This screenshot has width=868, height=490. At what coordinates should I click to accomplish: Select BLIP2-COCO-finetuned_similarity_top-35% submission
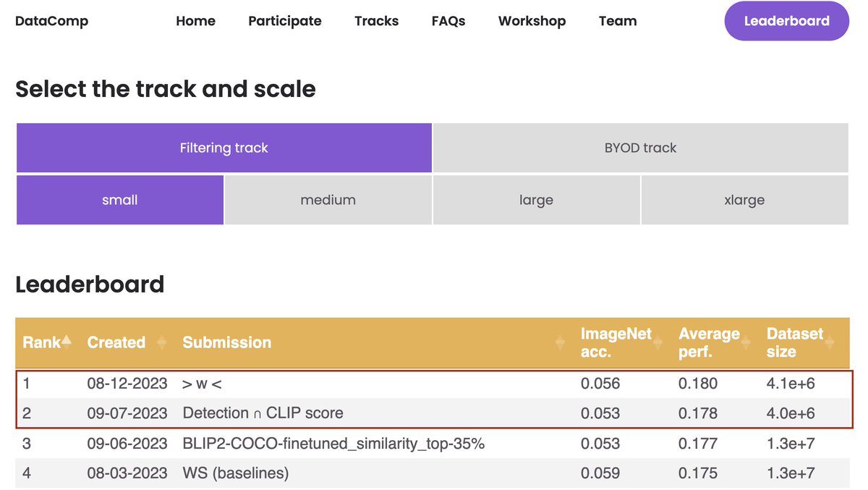coord(333,444)
